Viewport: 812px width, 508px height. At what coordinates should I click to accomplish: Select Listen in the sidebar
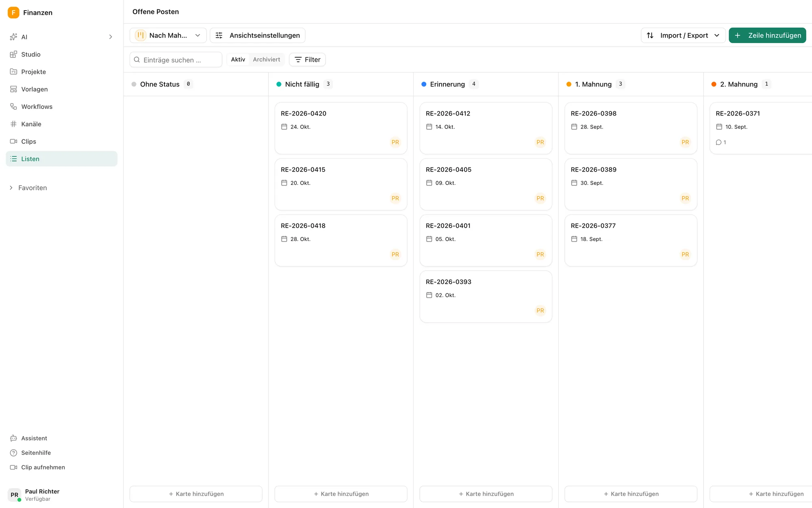click(x=62, y=159)
